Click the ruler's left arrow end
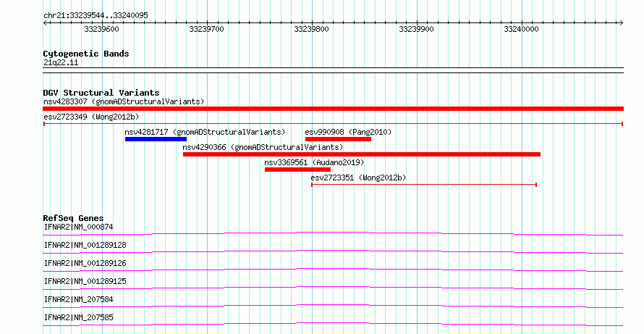 pos(45,23)
